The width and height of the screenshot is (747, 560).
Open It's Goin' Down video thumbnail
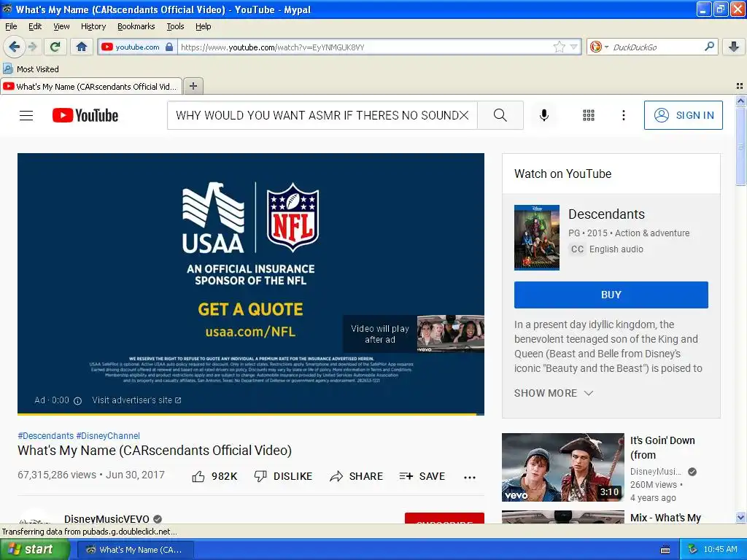(562, 467)
